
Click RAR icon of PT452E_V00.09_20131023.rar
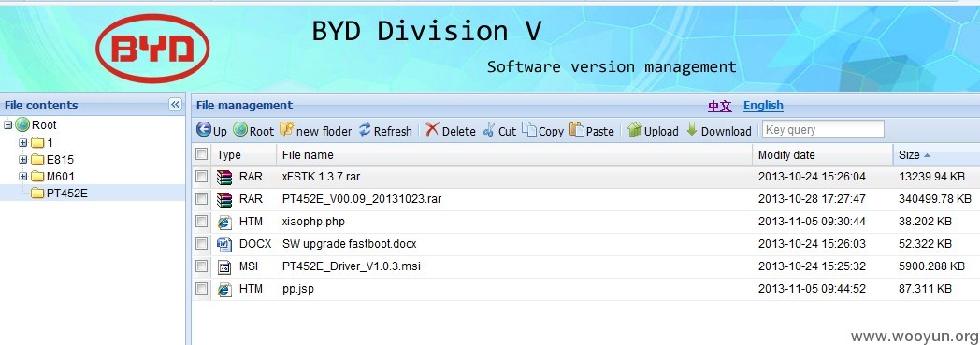224,199
